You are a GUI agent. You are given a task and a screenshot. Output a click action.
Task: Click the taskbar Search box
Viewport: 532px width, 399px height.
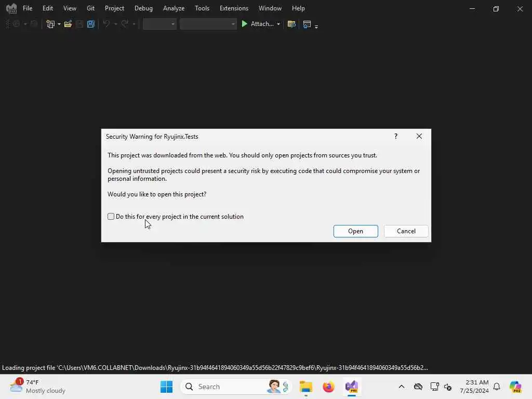pos(236,387)
